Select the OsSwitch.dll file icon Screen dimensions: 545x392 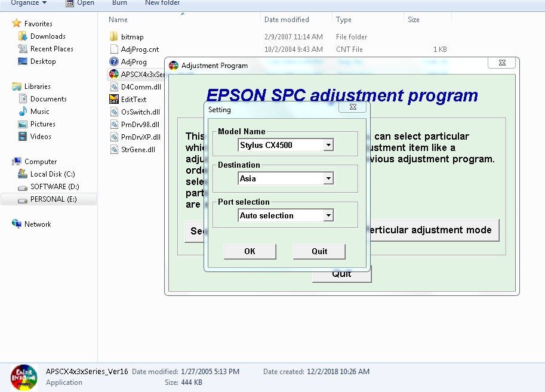point(113,112)
